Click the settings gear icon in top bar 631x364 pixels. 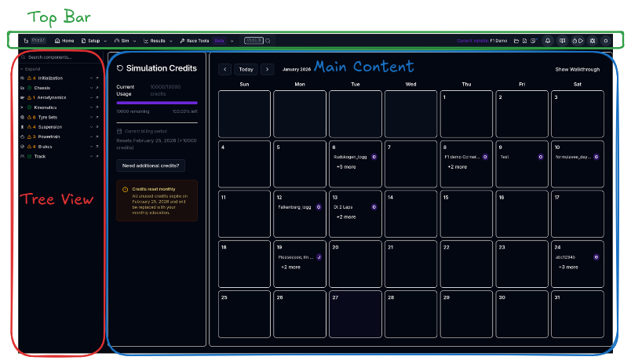click(592, 41)
